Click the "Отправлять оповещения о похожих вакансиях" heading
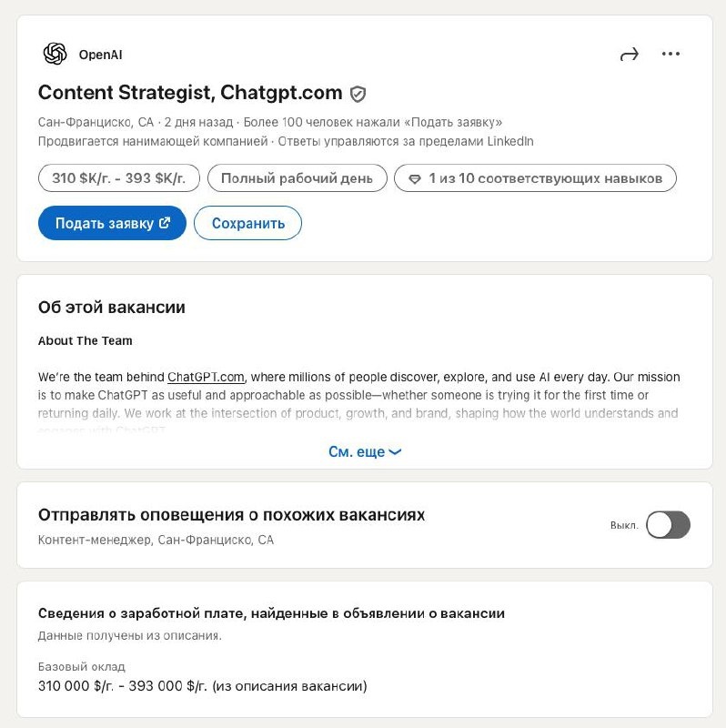This screenshot has height=728, width=726. (231, 515)
